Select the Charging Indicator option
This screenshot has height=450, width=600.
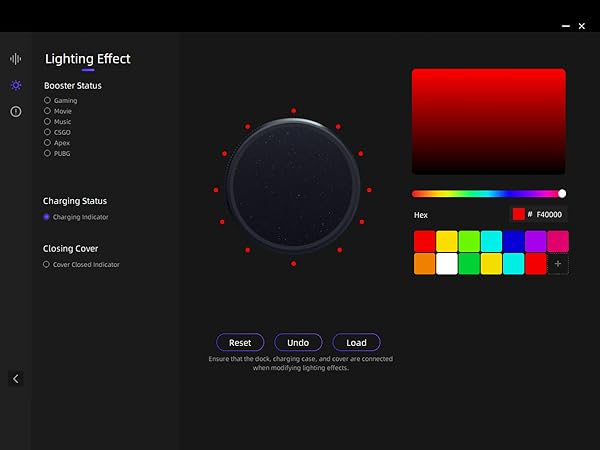(76, 217)
